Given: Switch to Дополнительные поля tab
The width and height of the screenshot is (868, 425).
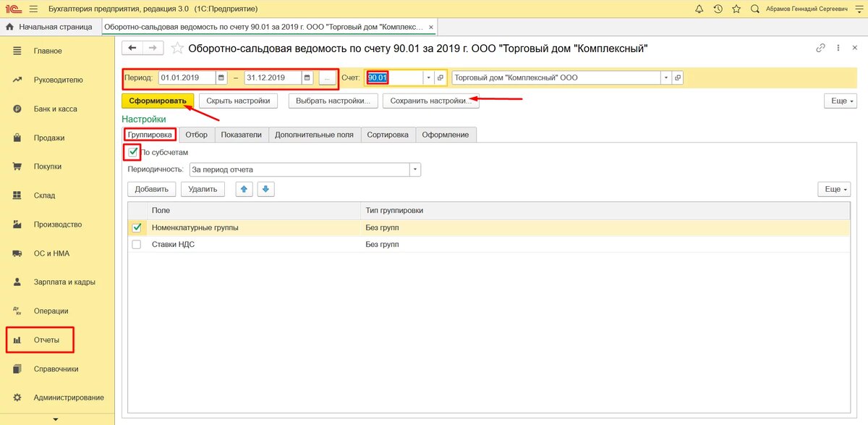Looking at the screenshot, I should click(315, 134).
